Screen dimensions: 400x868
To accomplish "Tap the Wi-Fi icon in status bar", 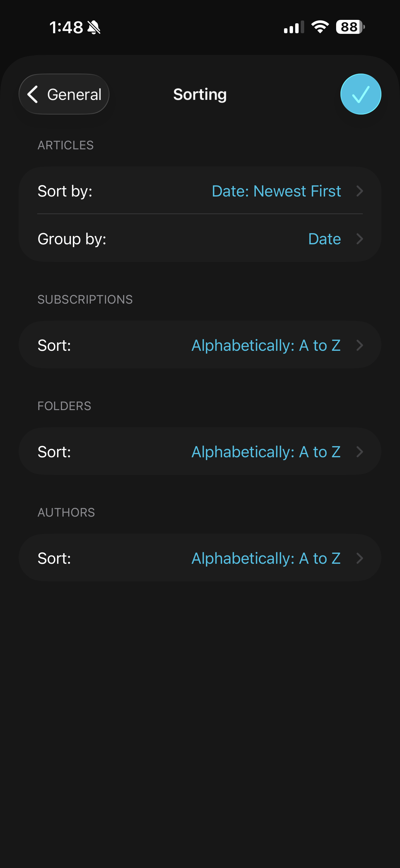I will pos(320,27).
